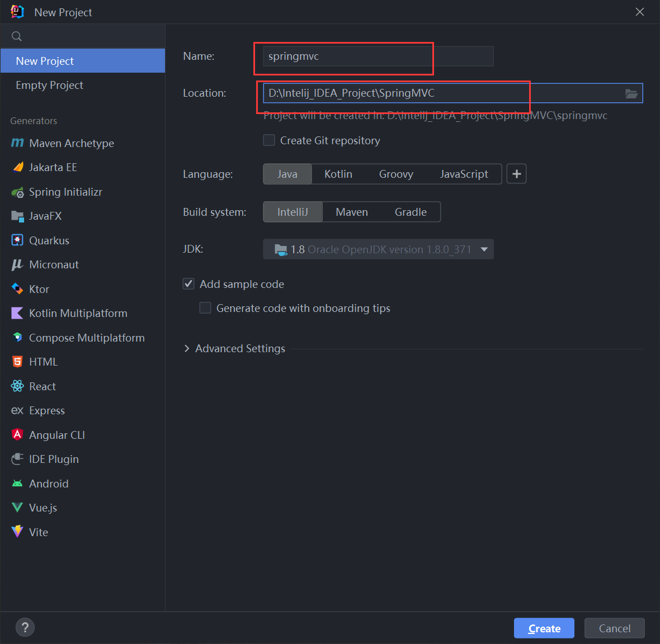Choose Maven Archetype generator label
This screenshot has height=644, width=660.
[x=72, y=143]
